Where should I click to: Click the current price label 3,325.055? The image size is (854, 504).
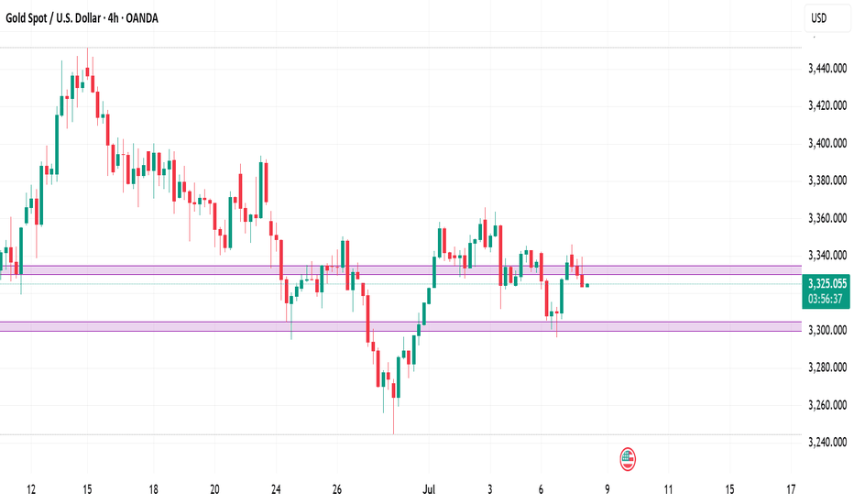point(827,283)
